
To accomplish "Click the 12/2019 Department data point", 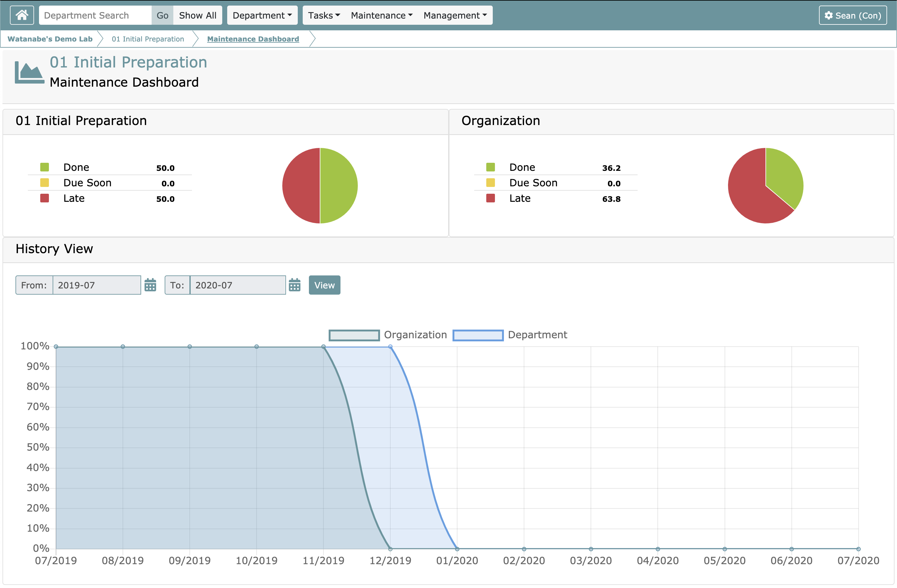I will coord(390,346).
